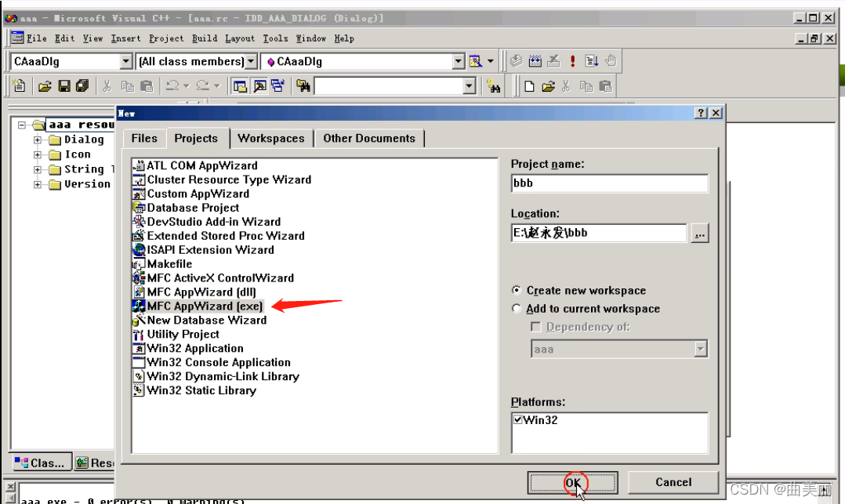Toggle the Dependency of checkbox
This screenshot has width=845, height=504.
click(x=535, y=327)
